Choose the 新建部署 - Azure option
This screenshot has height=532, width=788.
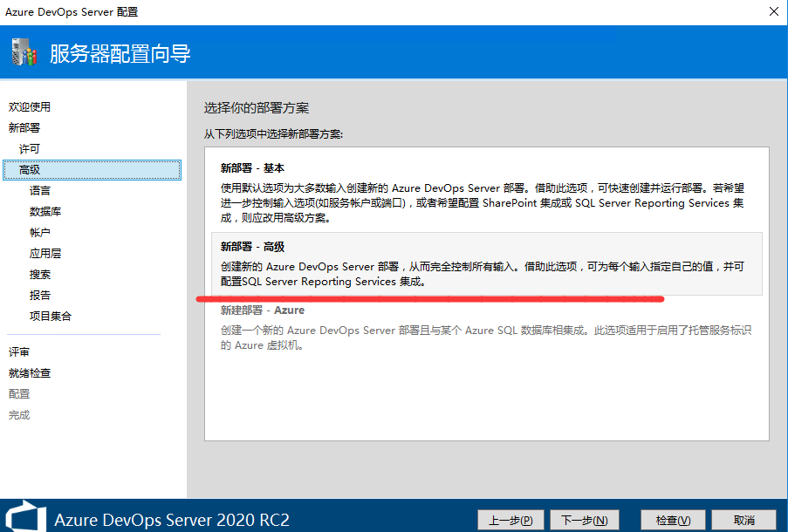486,327
